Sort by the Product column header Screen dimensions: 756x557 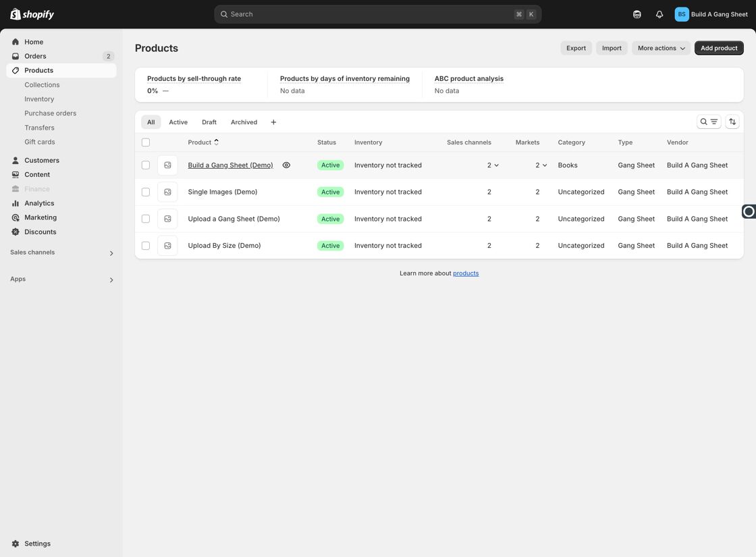point(203,142)
